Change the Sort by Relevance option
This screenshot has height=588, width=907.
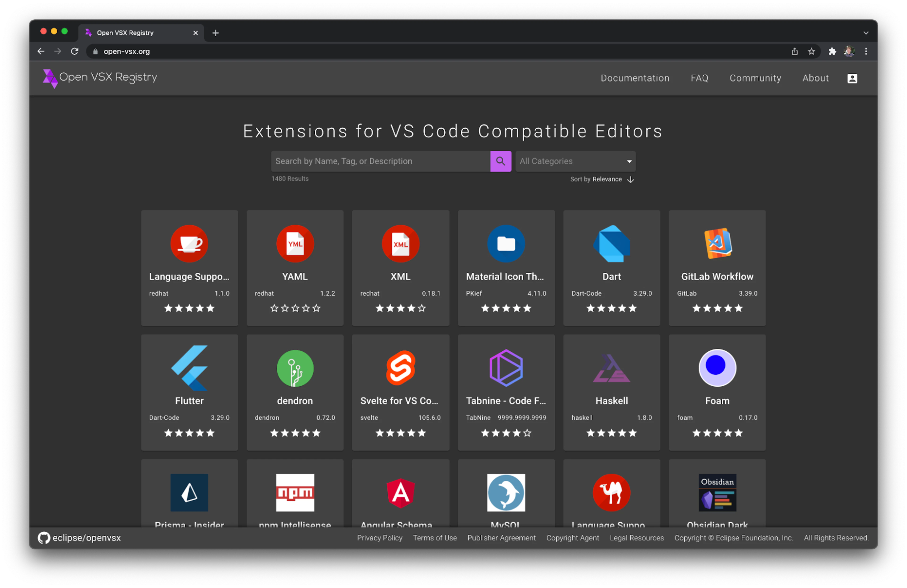click(x=607, y=179)
